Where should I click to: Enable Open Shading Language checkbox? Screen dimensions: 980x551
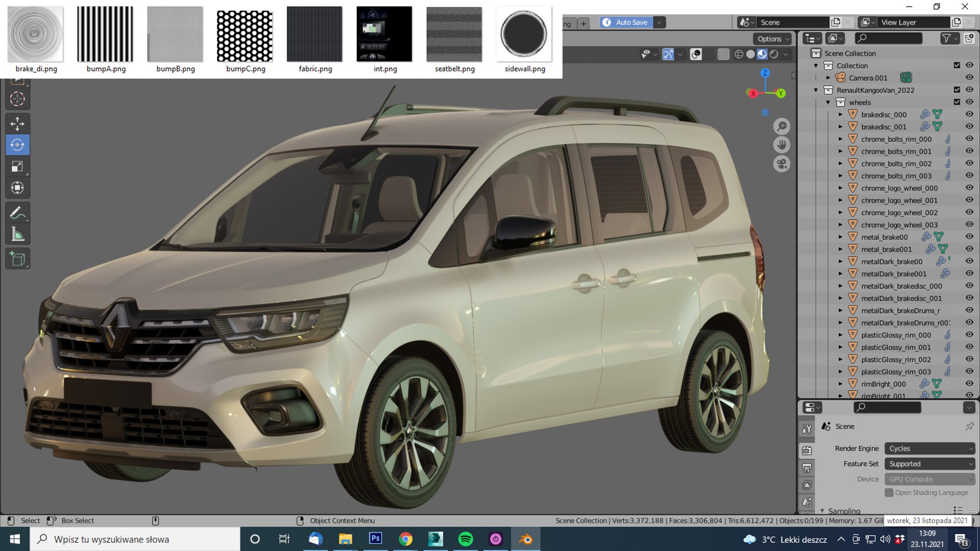click(889, 492)
